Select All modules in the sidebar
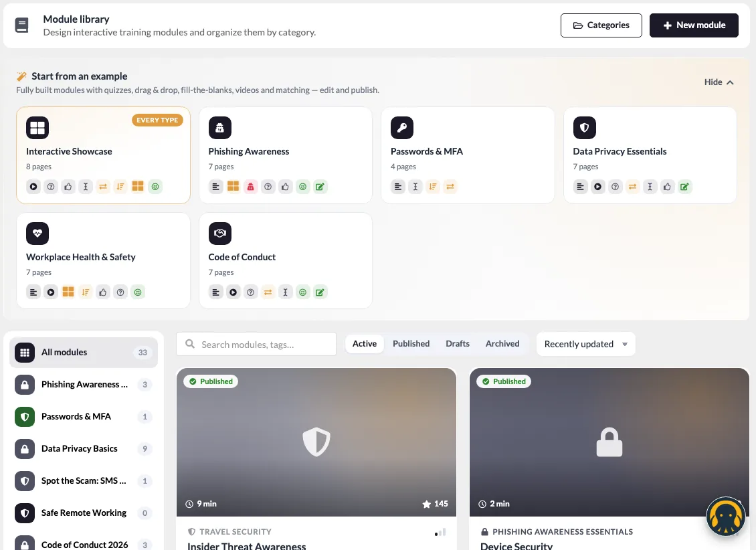This screenshot has height=550, width=756. click(84, 353)
